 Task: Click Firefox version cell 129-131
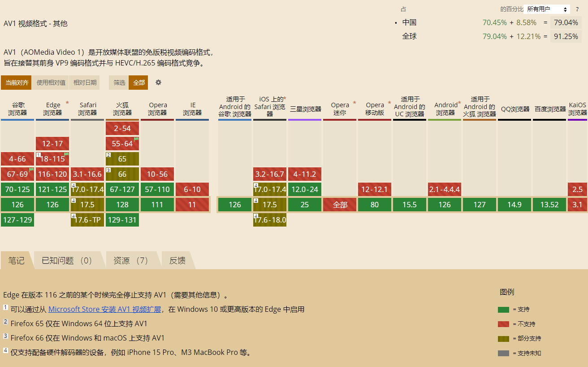[122, 220]
